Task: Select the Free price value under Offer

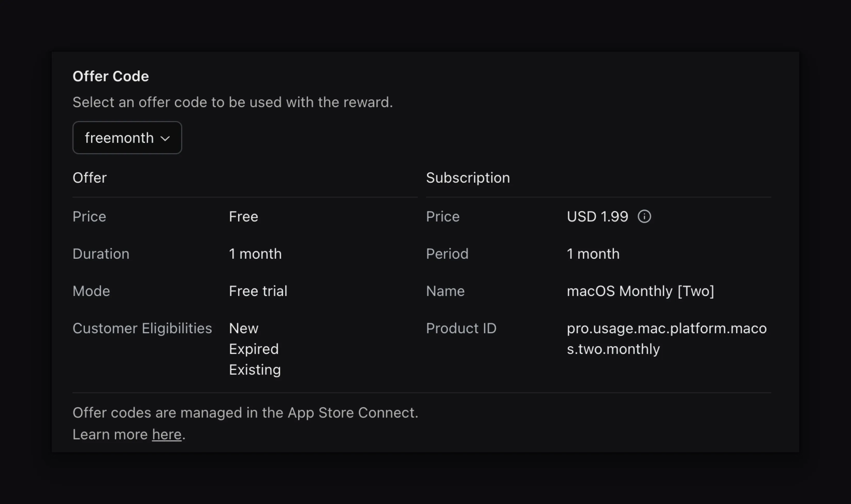Action: pos(243,216)
